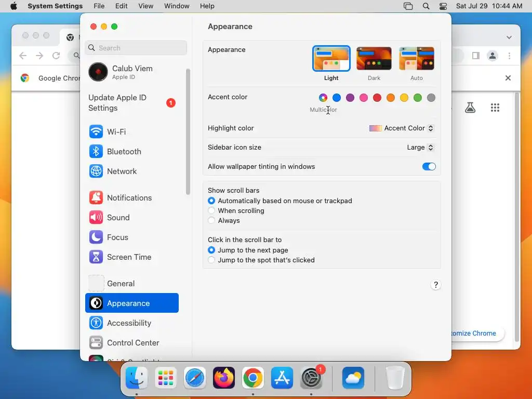
Task: Open Control Center in menu bar
Action: [x=443, y=6]
